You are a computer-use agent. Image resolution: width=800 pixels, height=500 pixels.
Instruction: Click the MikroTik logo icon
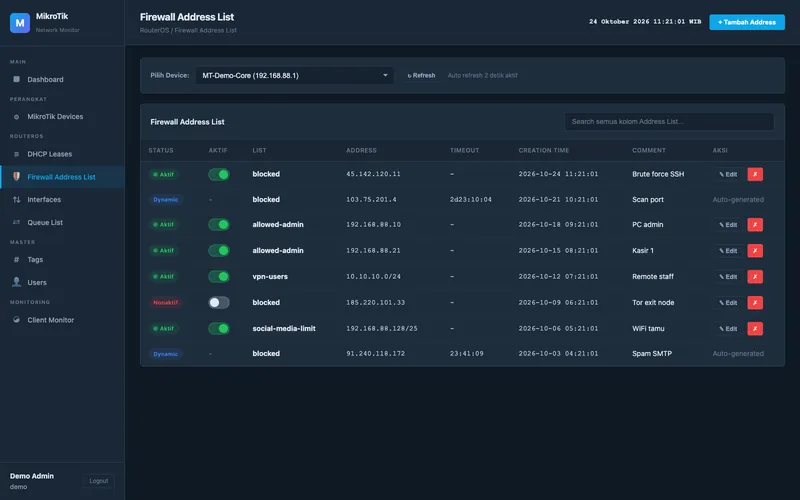20,23
